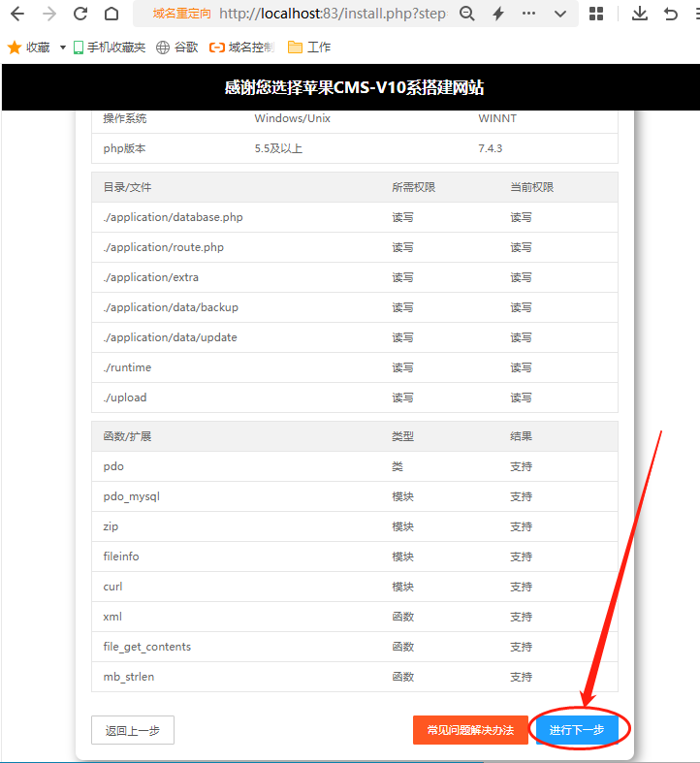This screenshot has height=763, width=700.
Task: Click the mb_strlen function name
Action: pos(129,677)
